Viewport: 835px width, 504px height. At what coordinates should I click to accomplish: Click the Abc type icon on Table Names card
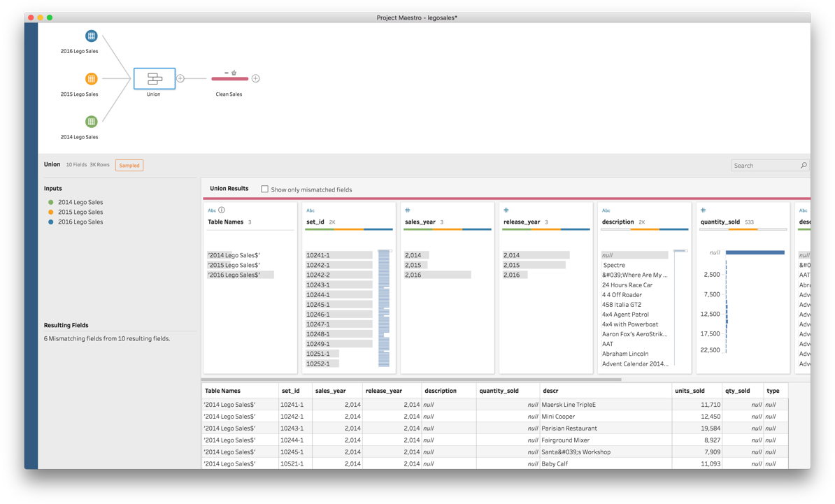tap(212, 210)
